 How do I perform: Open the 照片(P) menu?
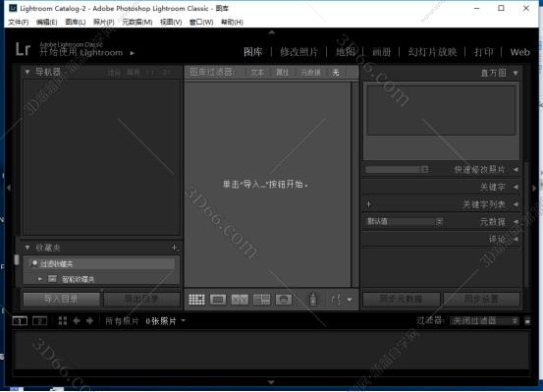[x=104, y=23]
